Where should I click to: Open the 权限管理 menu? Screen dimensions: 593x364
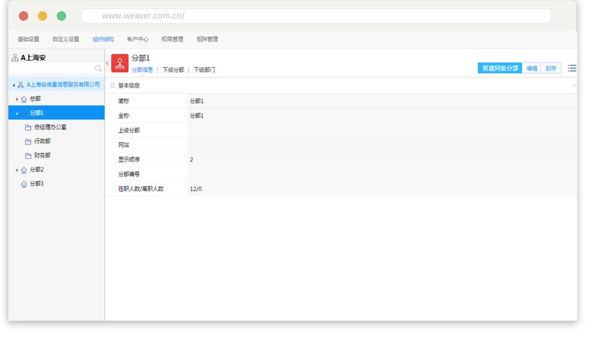172,39
